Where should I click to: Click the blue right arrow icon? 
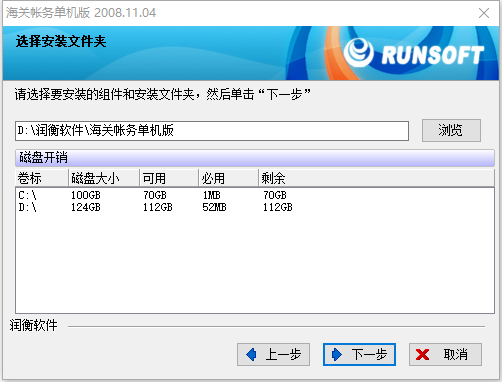[x=337, y=354]
